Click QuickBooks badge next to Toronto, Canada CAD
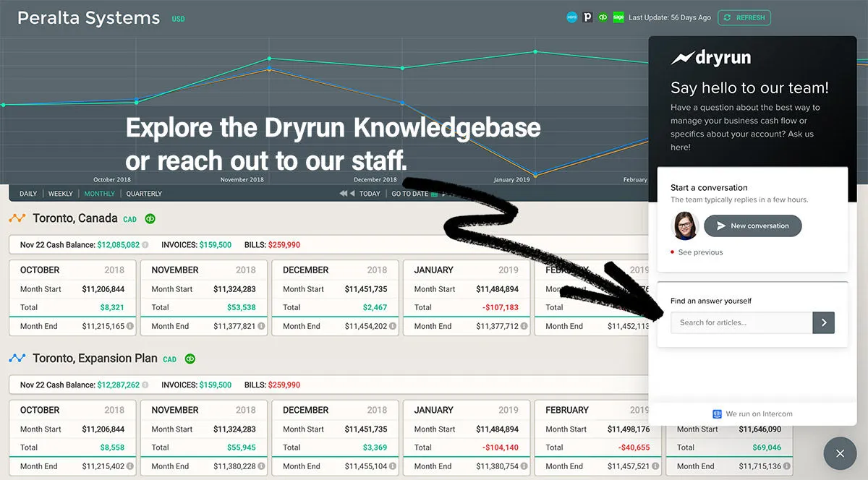Screen dimensions: 868x480 click(x=150, y=218)
